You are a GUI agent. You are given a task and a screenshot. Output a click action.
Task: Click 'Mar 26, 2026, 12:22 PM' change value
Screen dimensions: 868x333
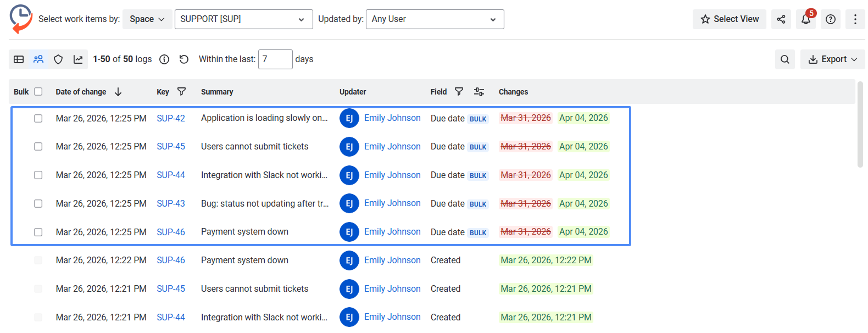[546, 260]
